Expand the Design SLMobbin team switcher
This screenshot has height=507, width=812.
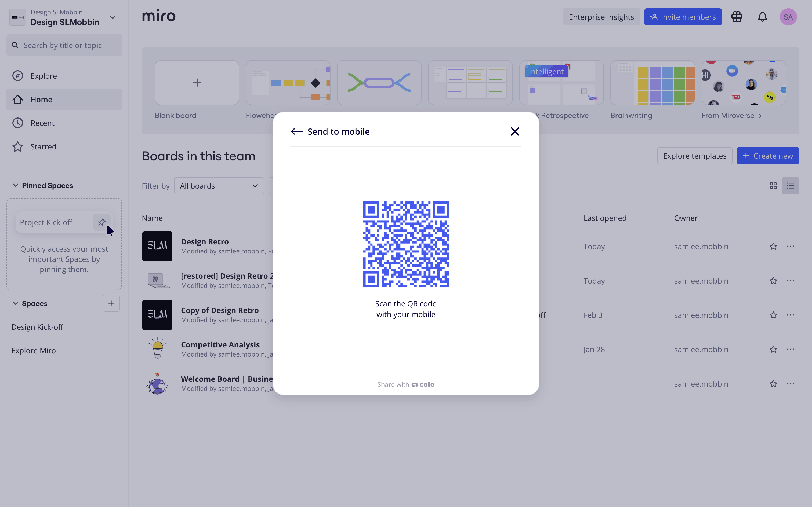pyautogui.click(x=113, y=17)
